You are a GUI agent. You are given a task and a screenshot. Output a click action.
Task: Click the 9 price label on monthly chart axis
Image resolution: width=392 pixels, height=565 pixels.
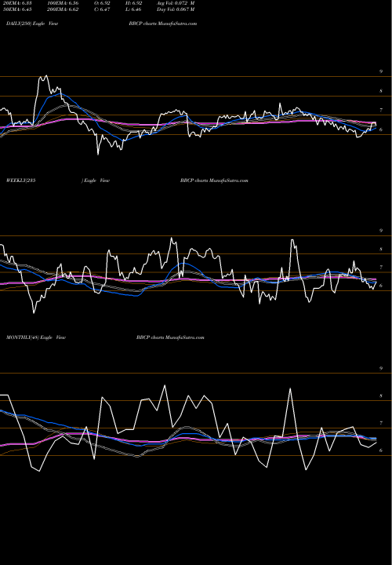(381, 369)
